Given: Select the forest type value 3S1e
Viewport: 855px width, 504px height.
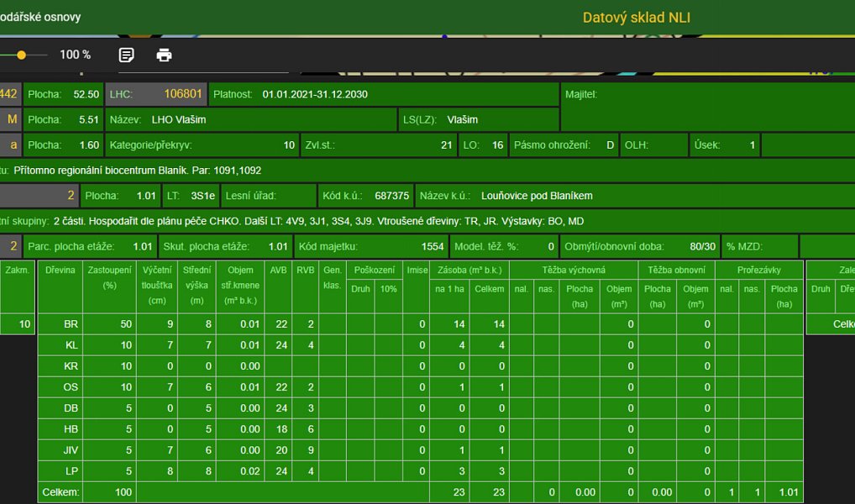Looking at the screenshot, I should coord(203,196).
